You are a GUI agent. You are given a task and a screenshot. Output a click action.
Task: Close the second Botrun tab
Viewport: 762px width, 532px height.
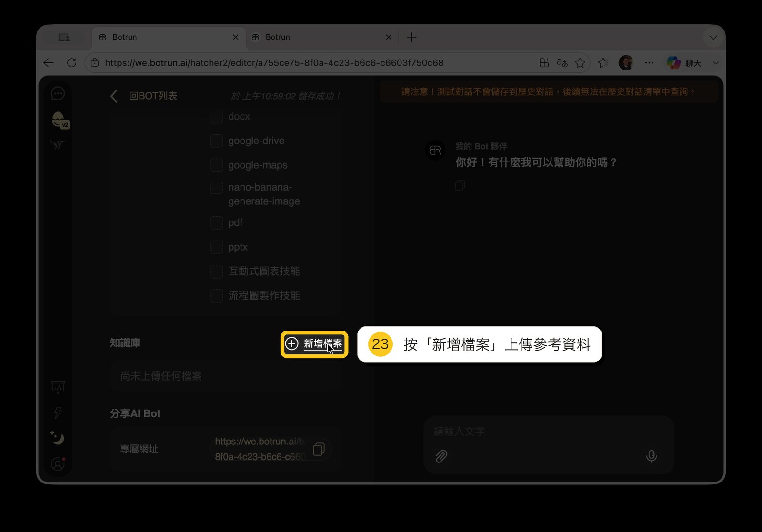389,37
